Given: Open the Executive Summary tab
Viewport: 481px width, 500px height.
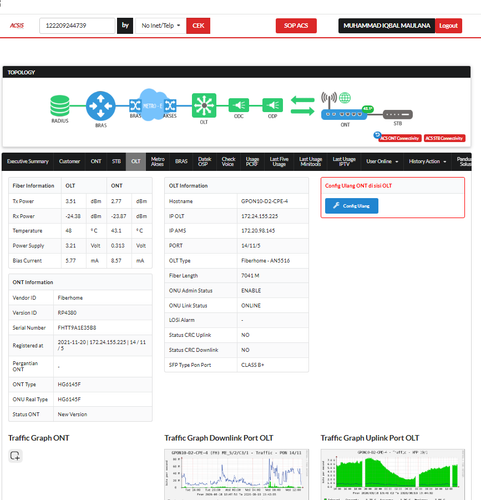Looking at the screenshot, I should [x=28, y=161].
